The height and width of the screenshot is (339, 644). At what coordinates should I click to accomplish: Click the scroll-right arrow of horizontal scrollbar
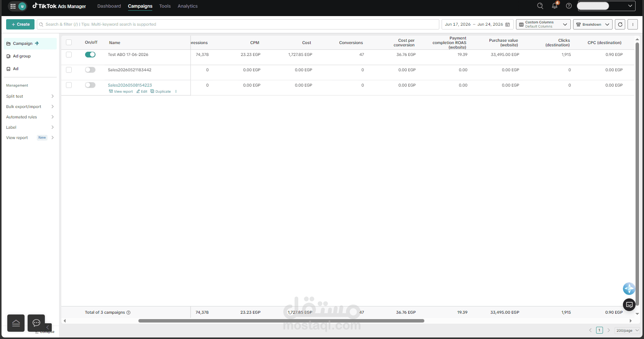click(x=631, y=321)
